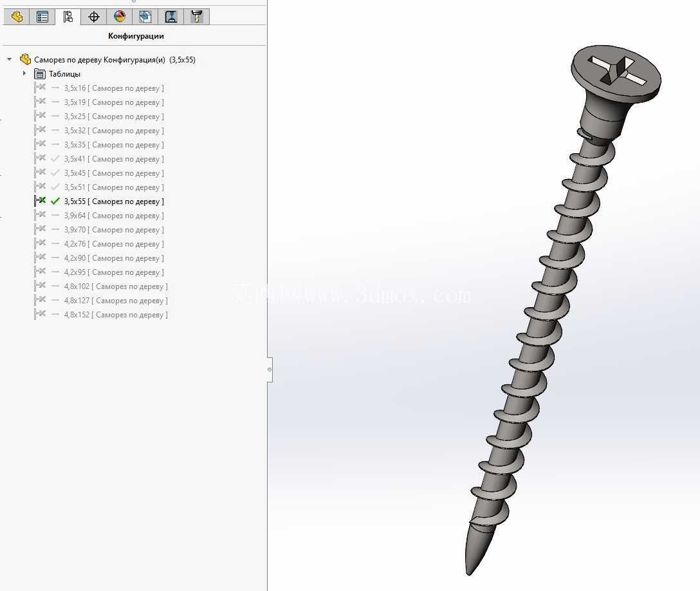Select configuration 3,5x35 [ Саморез по дереву ]
700x591 pixels.
click(x=114, y=145)
